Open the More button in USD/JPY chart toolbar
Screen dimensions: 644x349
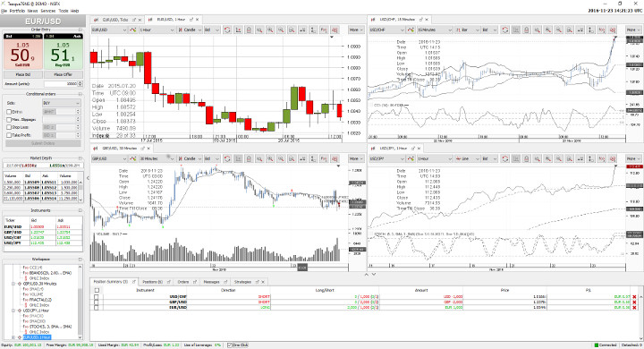pos(633,158)
